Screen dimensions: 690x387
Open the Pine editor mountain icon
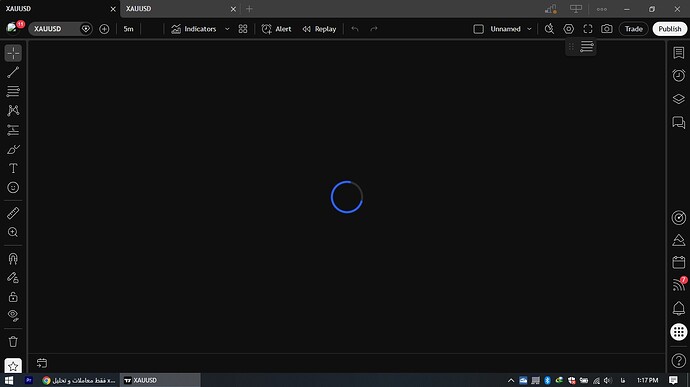point(679,240)
